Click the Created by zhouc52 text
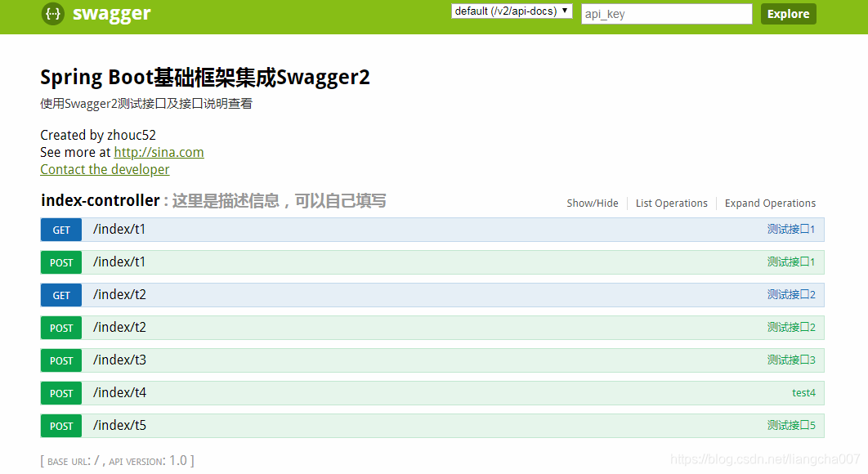 [98, 135]
